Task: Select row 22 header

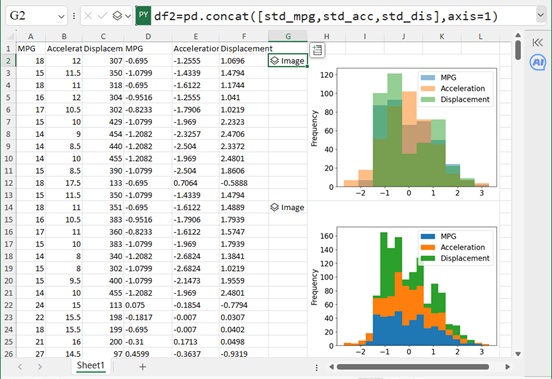Action: click(9, 305)
